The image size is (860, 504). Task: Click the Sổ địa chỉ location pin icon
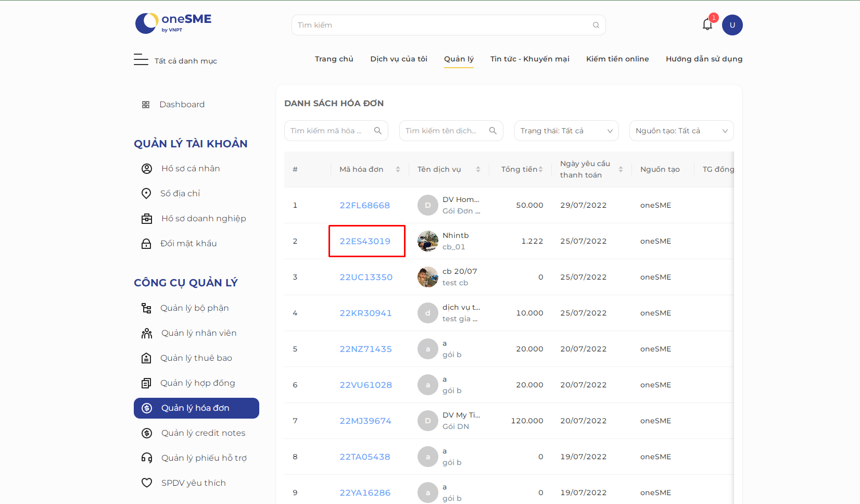[x=146, y=193]
